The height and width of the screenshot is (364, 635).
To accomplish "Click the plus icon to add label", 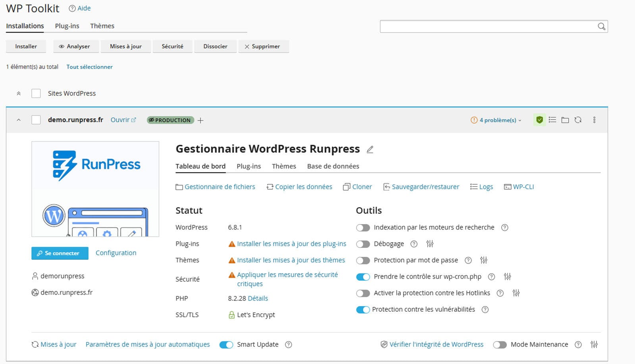I will [200, 121].
